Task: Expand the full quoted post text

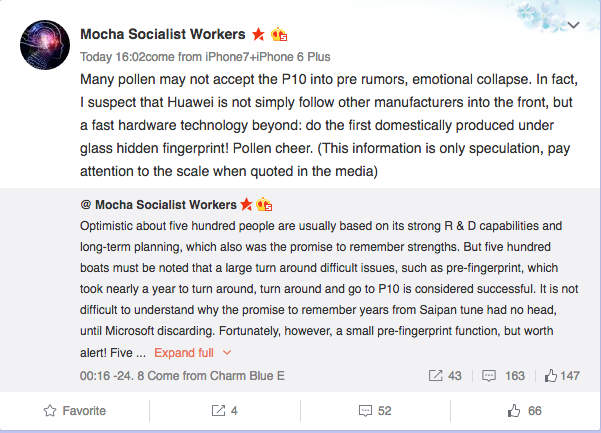Action: tap(183, 352)
